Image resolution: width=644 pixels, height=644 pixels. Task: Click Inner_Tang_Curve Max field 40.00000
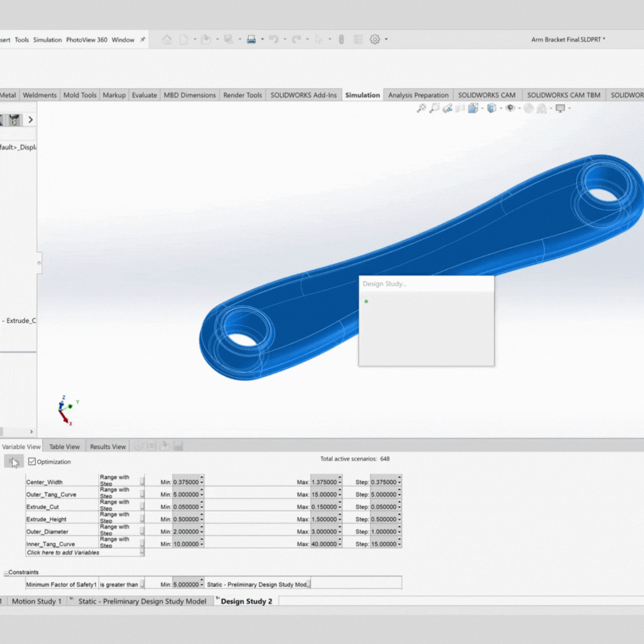pos(324,544)
